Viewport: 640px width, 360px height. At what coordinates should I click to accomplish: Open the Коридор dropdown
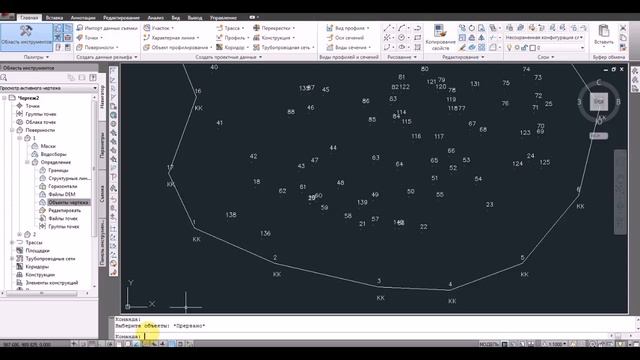click(233, 47)
